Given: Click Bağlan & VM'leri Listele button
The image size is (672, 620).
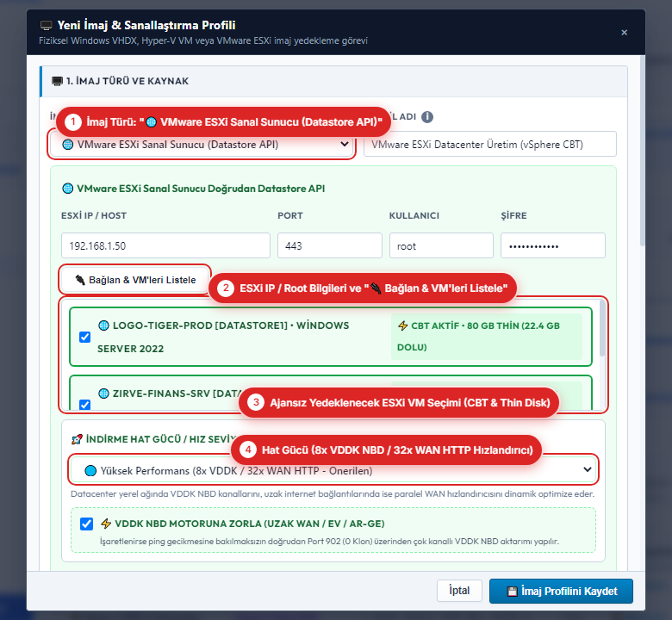Looking at the screenshot, I should pyautogui.click(x=135, y=280).
